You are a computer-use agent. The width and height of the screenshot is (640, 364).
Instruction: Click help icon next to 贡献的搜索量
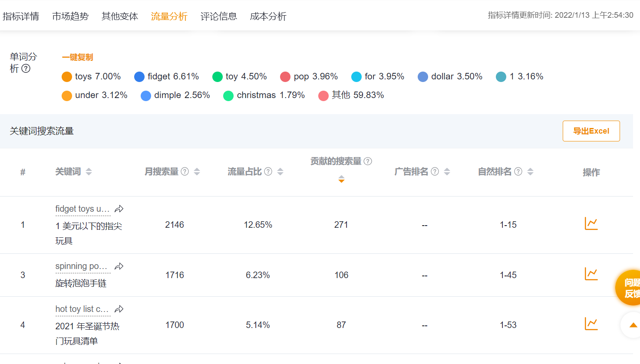368,161
